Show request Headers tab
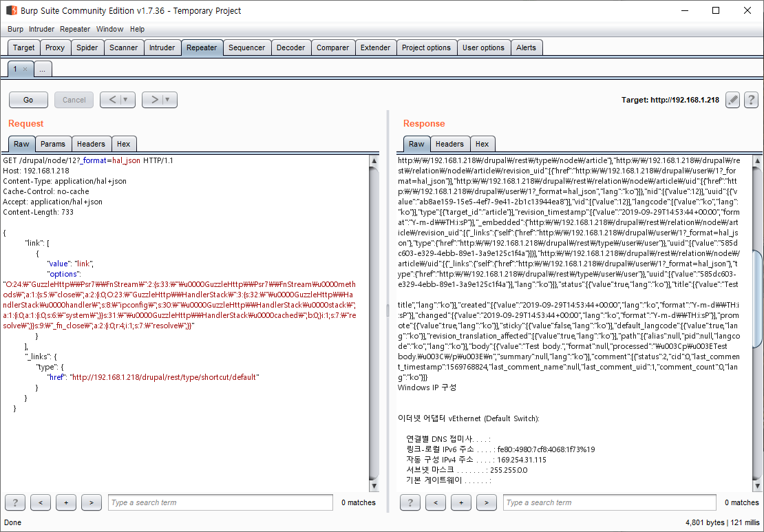This screenshot has width=764, height=532. [91, 144]
